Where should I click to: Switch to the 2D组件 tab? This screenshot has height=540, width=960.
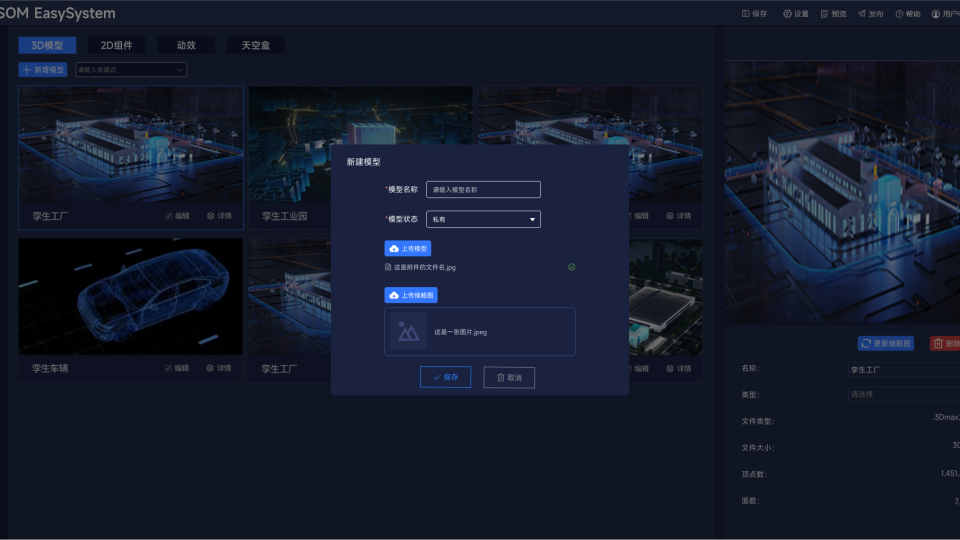[116, 45]
